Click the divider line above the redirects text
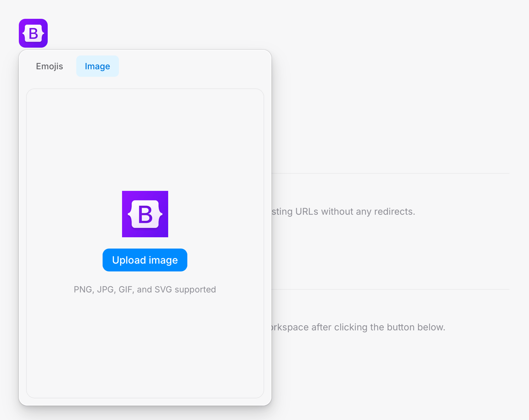Viewport: 529px width, 420px height. (x=390, y=173)
